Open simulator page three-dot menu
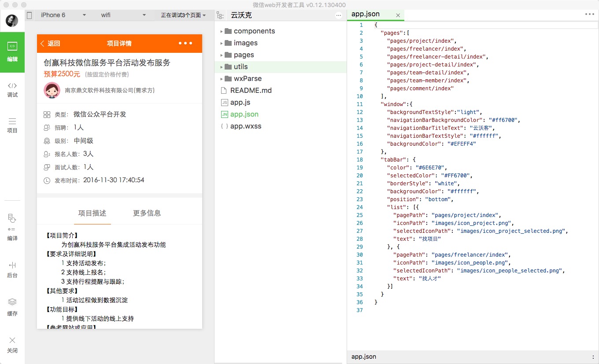Screen dimensions: 599x364 click(x=185, y=43)
